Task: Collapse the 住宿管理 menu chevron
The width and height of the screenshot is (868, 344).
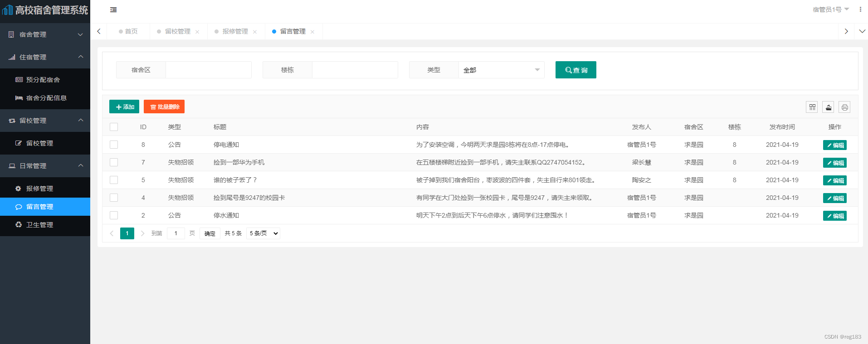Action: (x=81, y=57)
